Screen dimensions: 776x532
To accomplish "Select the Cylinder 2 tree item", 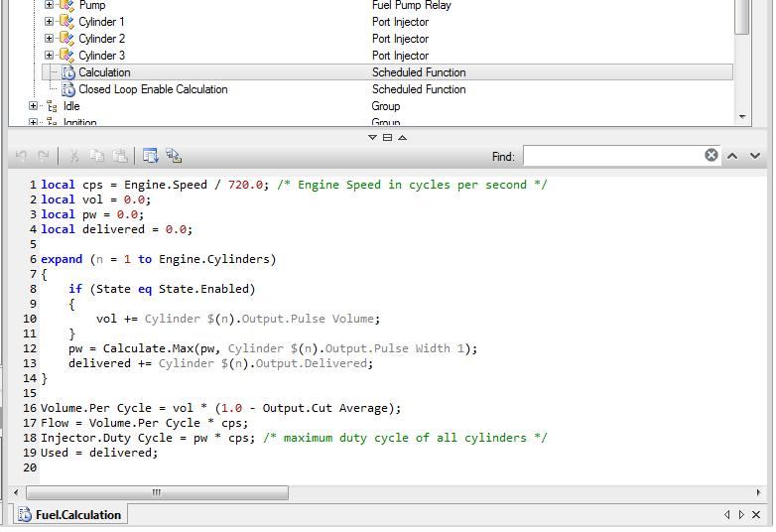I will coord(102,39).
